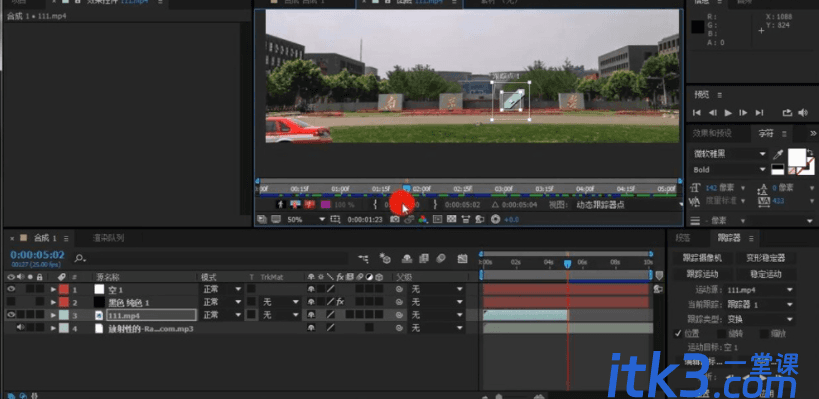Open the Bold font style dropdown
This screenshot has height=399, width=819.
click(729, 170)
